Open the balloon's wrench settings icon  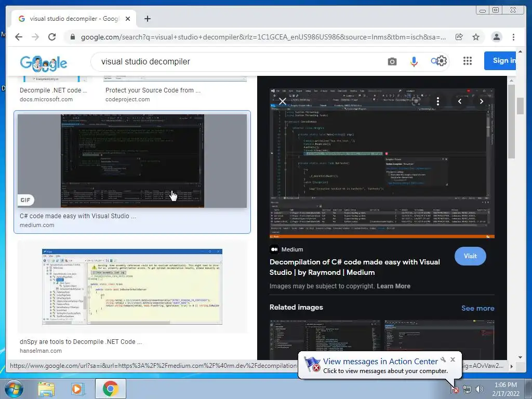click(x=443, y=360)
